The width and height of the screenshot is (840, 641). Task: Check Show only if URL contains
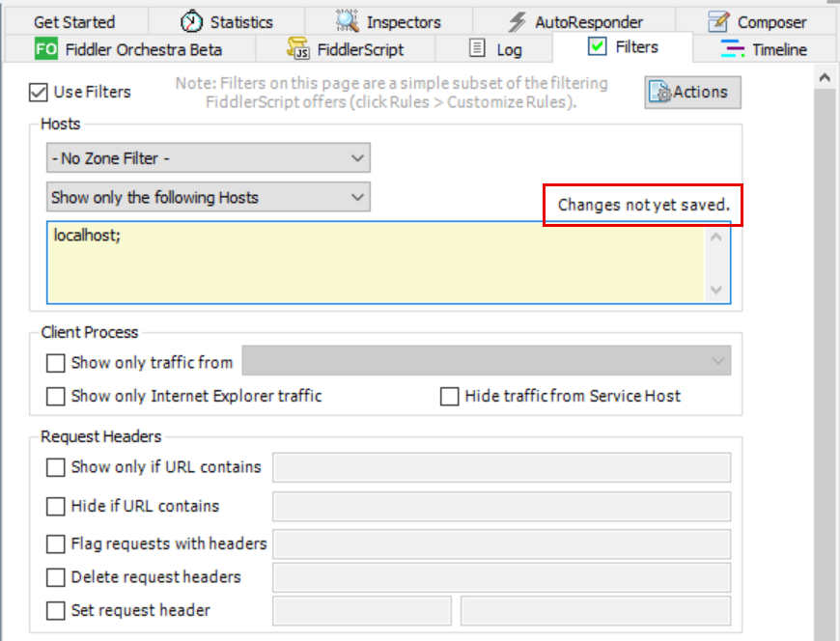point(56,467)
